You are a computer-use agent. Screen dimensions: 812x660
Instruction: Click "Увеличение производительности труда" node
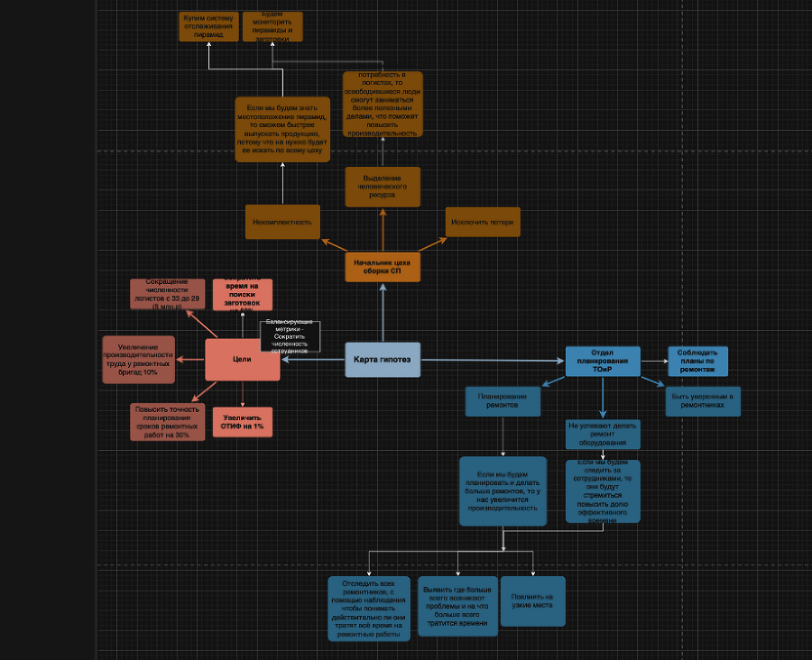pyautogui.click(x=139, y=359)
